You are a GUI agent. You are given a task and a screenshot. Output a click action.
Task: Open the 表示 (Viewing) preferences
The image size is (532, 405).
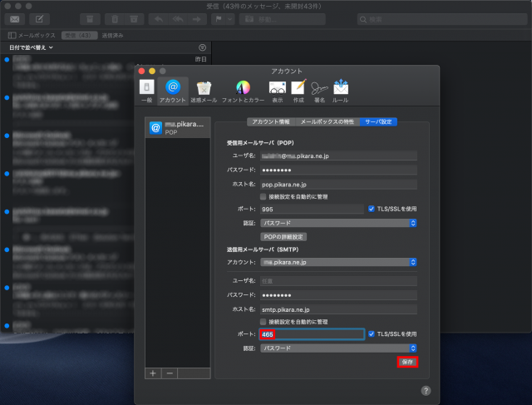pyautogui.click(x=277, y=90)
